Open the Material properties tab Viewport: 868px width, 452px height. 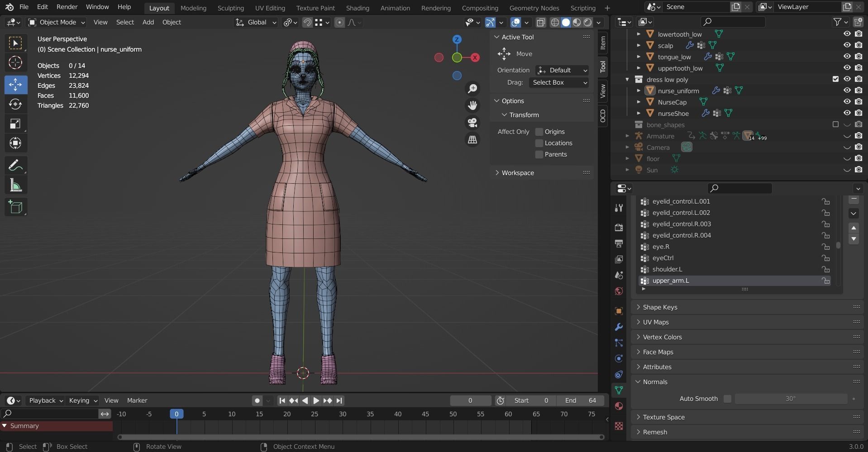pos(619,406)
